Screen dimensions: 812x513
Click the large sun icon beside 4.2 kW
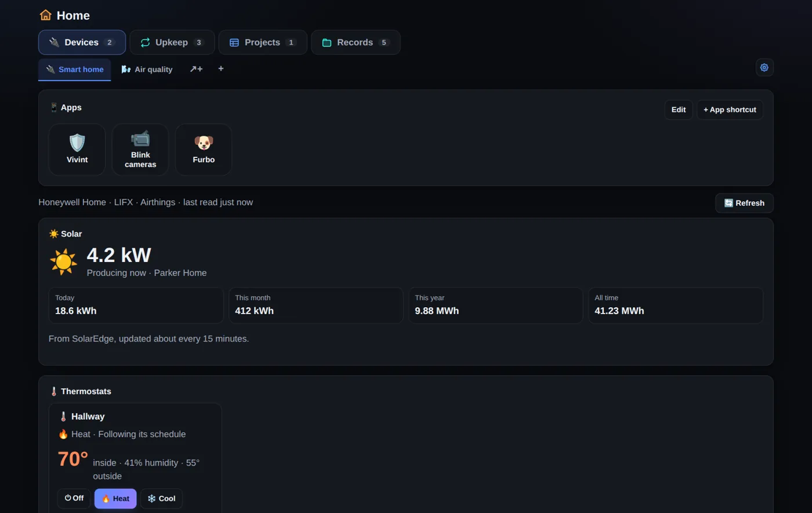(x=63, y=262)
